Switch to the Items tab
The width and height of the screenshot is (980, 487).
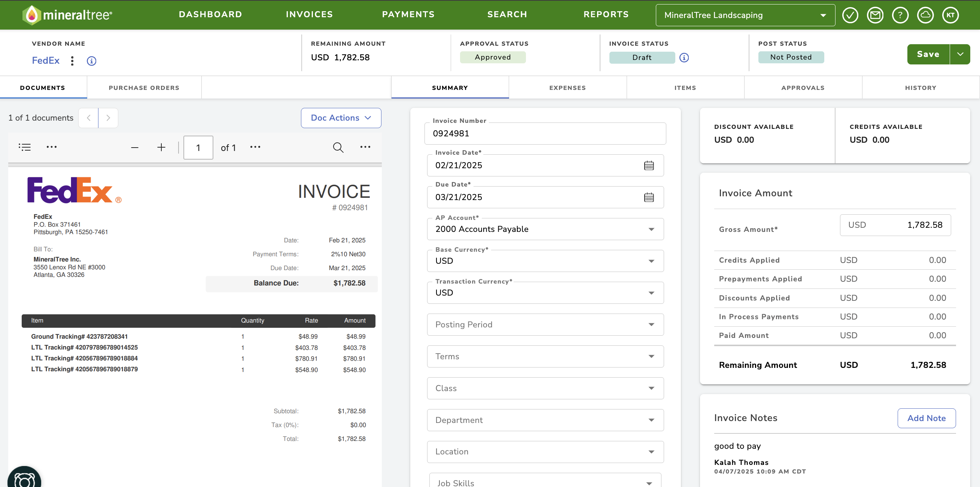685,88
